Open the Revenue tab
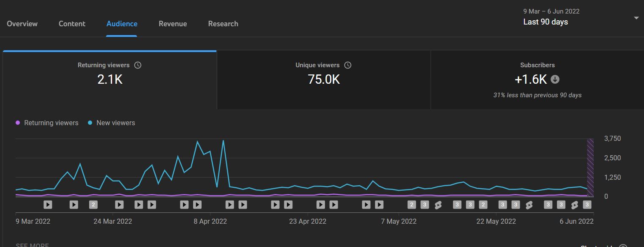 pos(173,24)
